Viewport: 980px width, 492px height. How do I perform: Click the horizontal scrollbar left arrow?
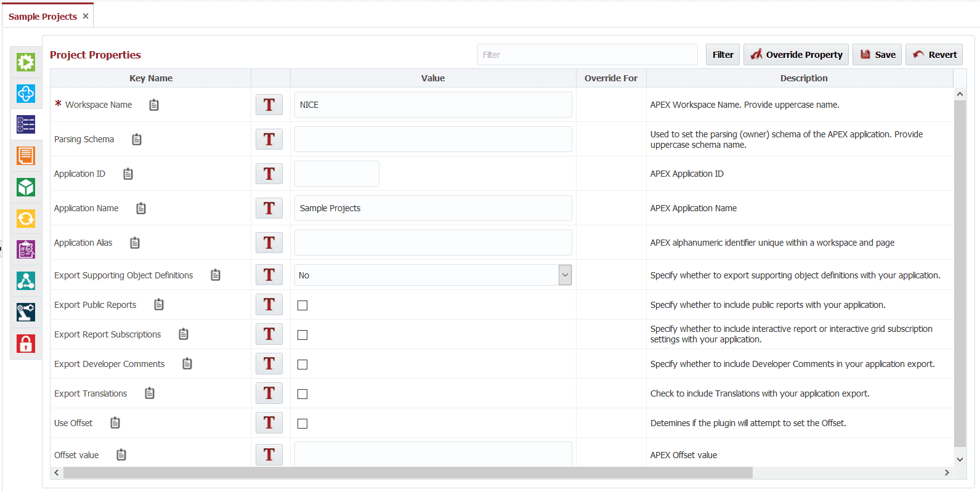[57, 473]
